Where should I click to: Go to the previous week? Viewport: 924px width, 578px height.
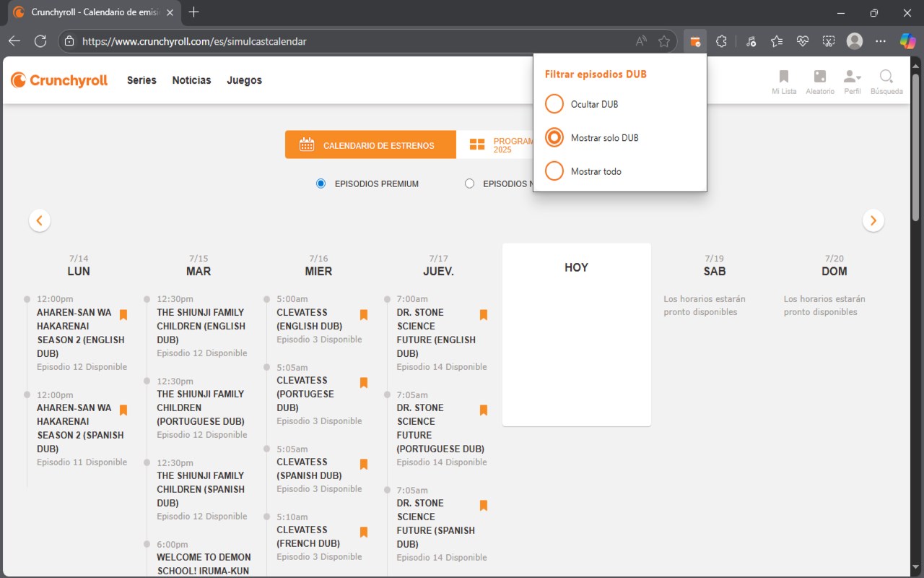(40, 220)
